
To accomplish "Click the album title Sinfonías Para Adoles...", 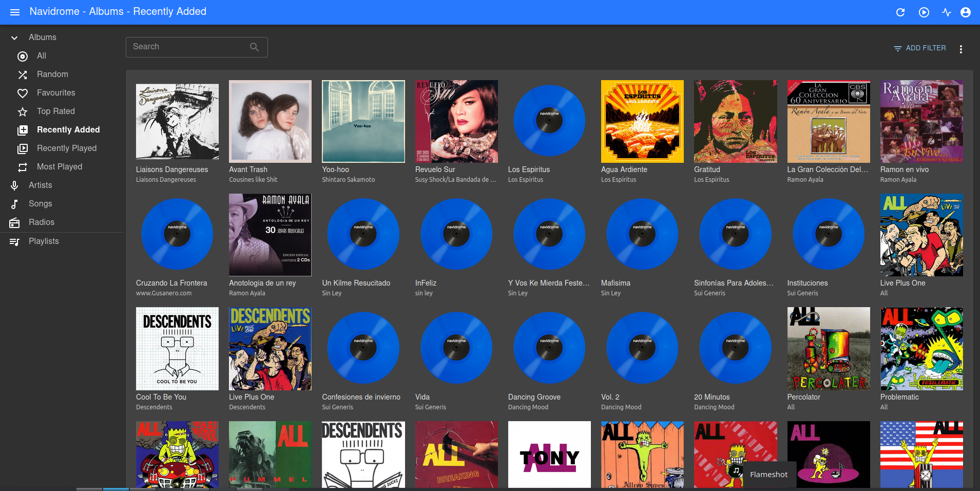I will 734,283.
